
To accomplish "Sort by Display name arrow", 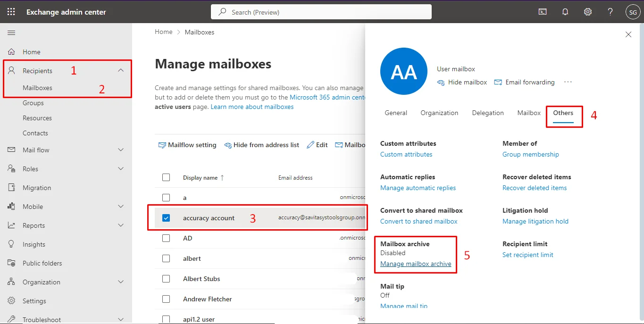I will pos(223,178).
